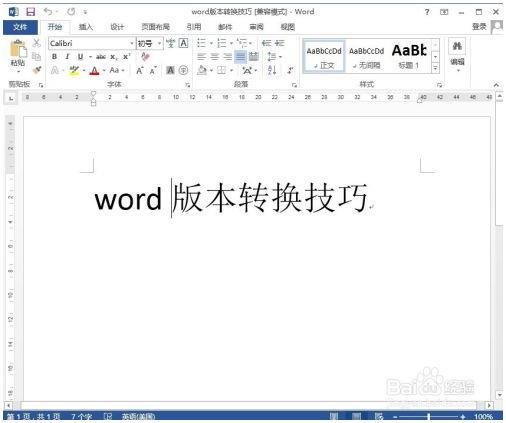Image resolution: width=506 pixels, height=423 pixels.
Task: Switch to the 设计 Design tab
Action: click(117, 27)
